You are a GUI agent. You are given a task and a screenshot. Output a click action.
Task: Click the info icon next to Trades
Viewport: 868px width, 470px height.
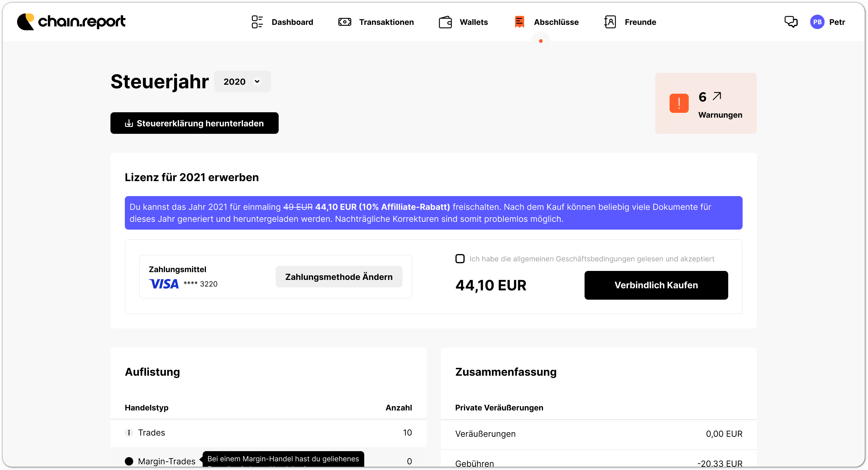tap(129, 433)
